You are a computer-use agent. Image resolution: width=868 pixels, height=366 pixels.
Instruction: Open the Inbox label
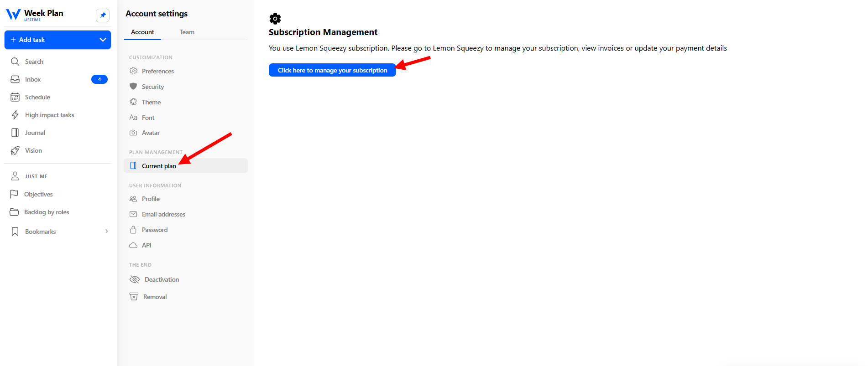33,79
